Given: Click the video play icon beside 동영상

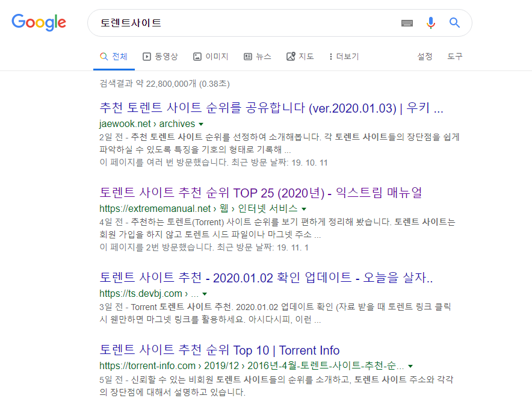Looking at the screenshot, I should click(147, 57).
